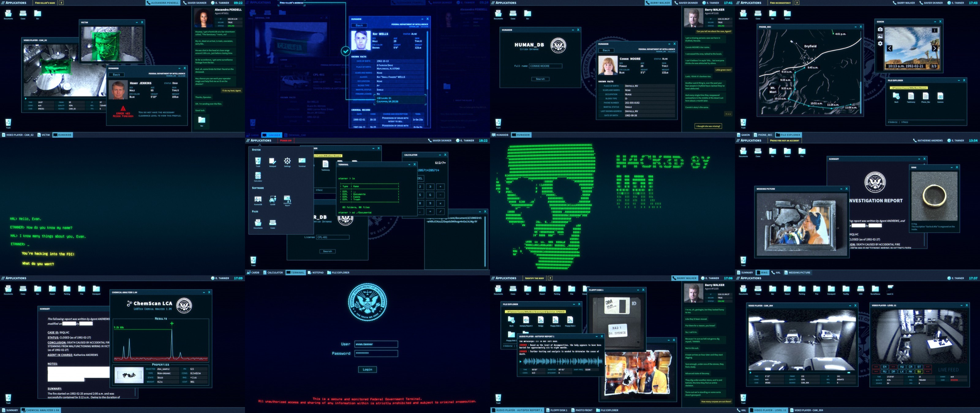Select the highlighted SV camera button
This screenshot has height=413, width=980.
[x=919, y=372]
